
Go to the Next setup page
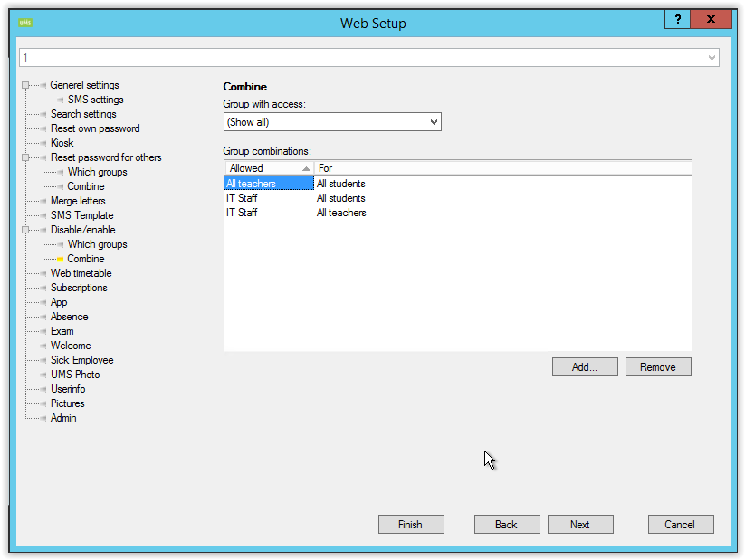[x=580, y=525]
